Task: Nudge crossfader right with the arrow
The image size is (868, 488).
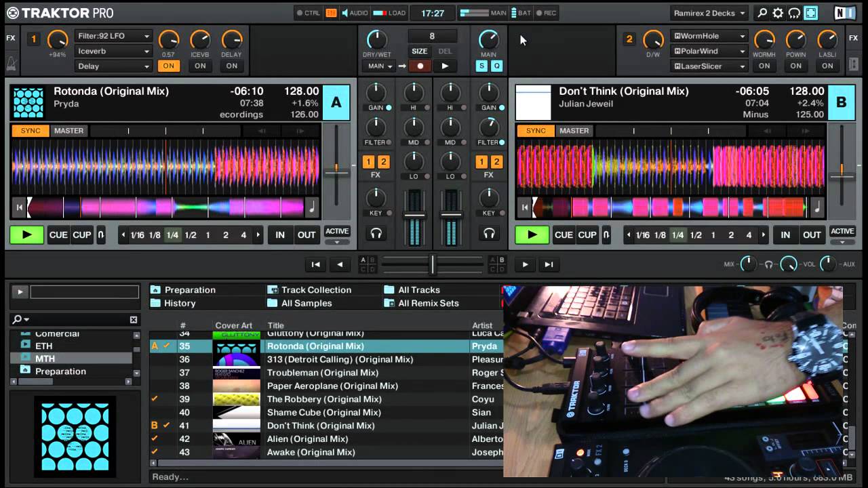Action: (x=525, y=264)
